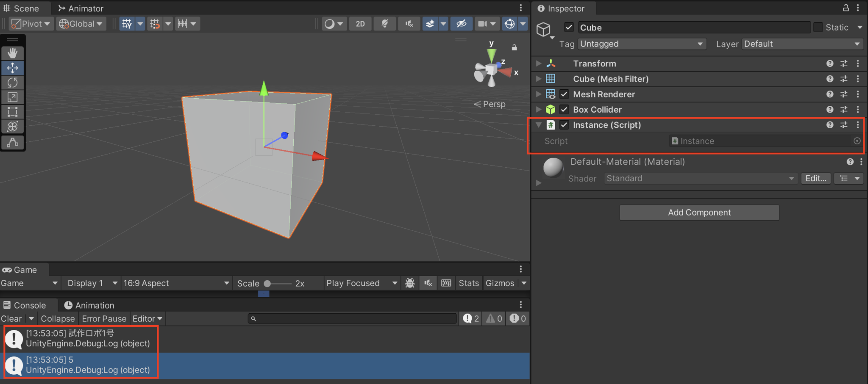Open Box Collider preset settings icon
This screenshot has width=868, height=384.
click(x=844, y=110)
